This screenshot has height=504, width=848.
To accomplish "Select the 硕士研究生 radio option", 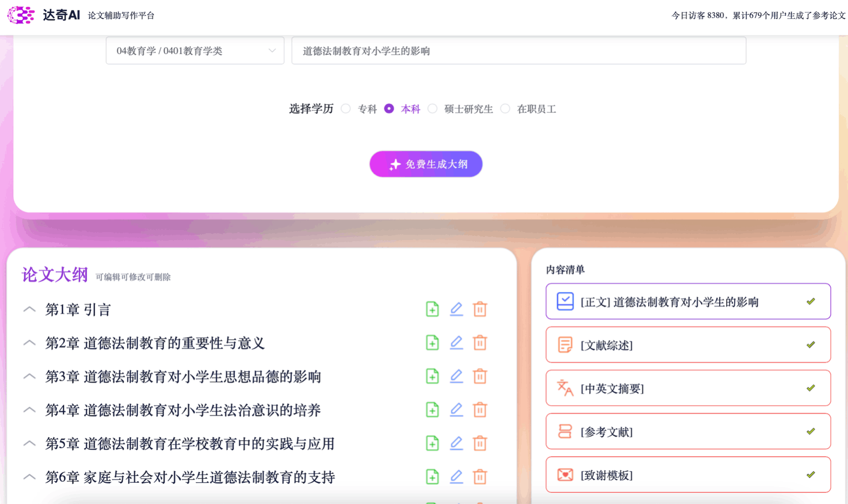I will click(432, 109).
